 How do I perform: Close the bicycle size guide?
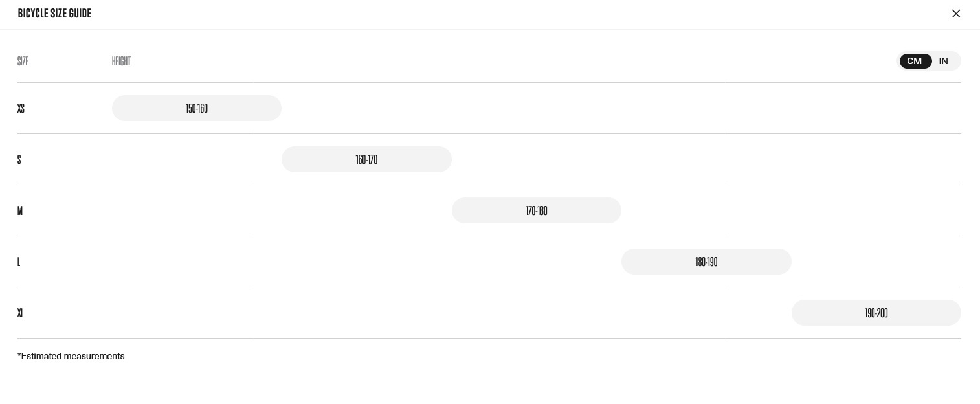pos(956,14)
